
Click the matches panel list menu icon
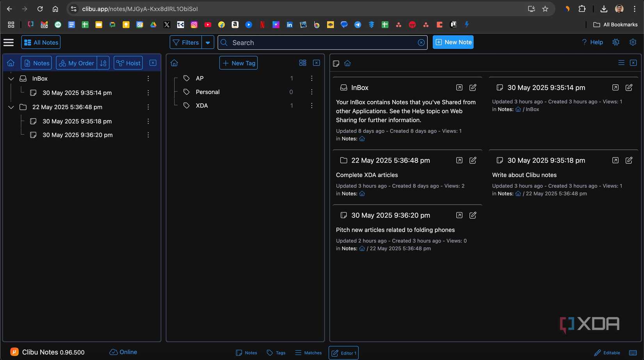click(621, 63)
